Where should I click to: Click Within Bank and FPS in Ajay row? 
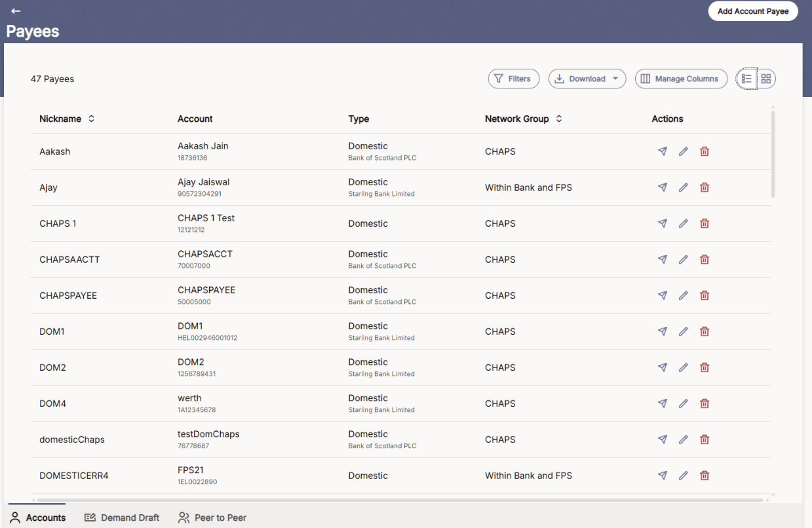coord(528,187)
